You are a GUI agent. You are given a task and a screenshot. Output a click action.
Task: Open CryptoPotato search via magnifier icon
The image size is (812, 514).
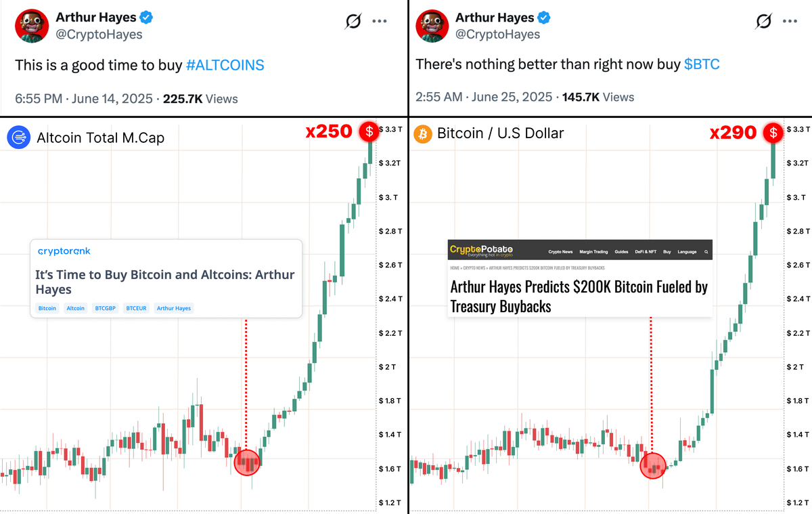pos(706,251)
